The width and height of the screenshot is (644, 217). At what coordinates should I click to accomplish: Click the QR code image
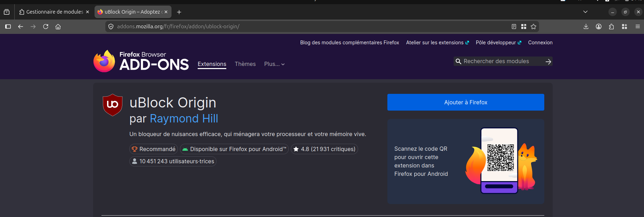(500, 158)
